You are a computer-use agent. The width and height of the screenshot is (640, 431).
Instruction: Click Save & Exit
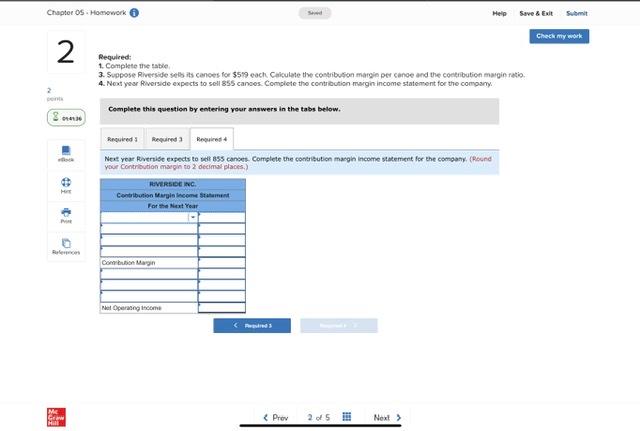click(536, 13)
